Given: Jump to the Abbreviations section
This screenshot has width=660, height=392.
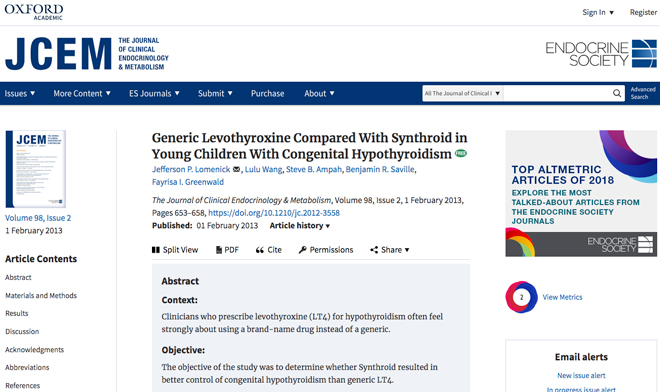Looking at the screenshot, I should (27, 367).
